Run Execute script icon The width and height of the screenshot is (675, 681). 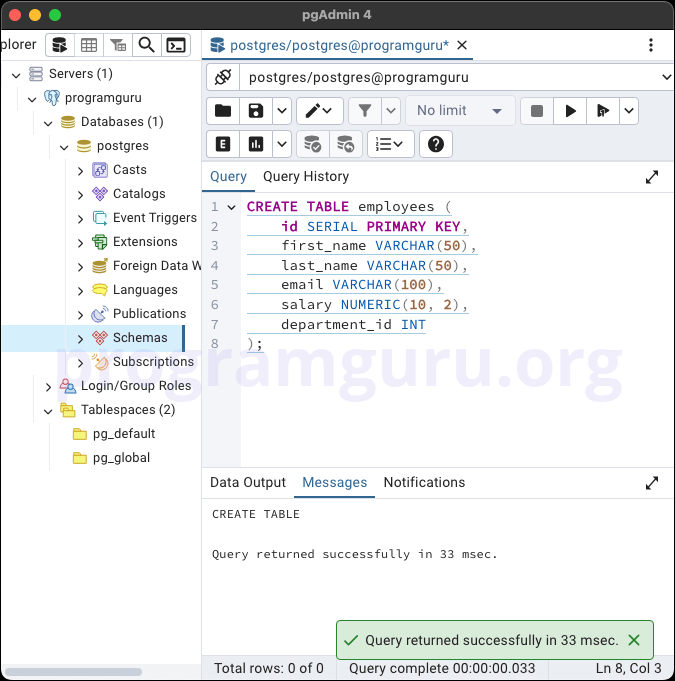pyautogui.click(x=603, y=111)
